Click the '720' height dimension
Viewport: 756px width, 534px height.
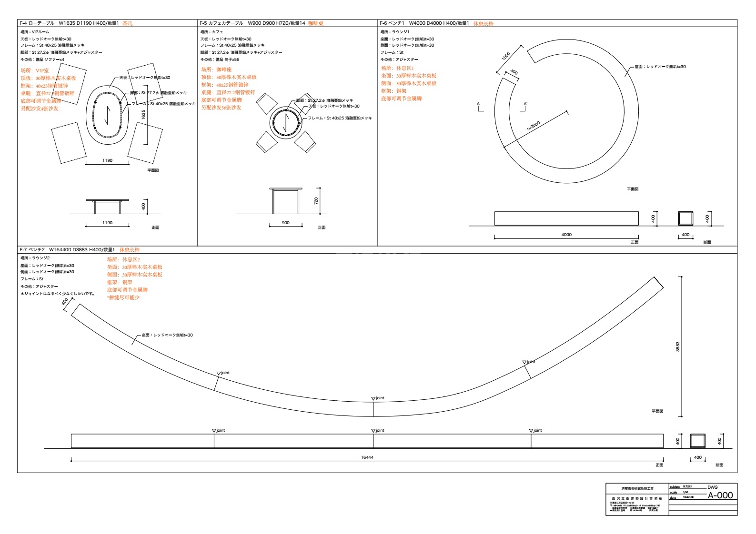pos(316,201)
